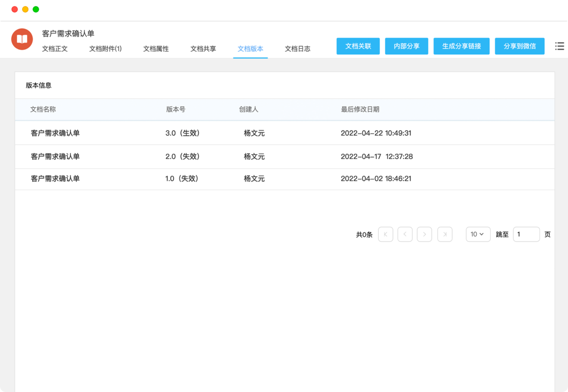Switch to 文档共享 tab
Image resolution: width=568 pixels, height=392 pixels.
[x=204, y=49]
